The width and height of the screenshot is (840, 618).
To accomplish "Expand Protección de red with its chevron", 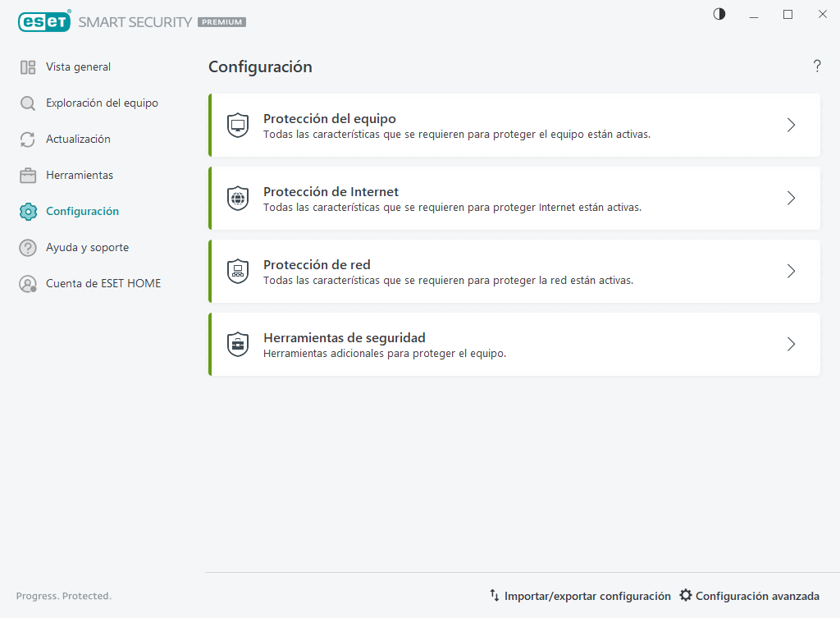I will coord(791,272).
